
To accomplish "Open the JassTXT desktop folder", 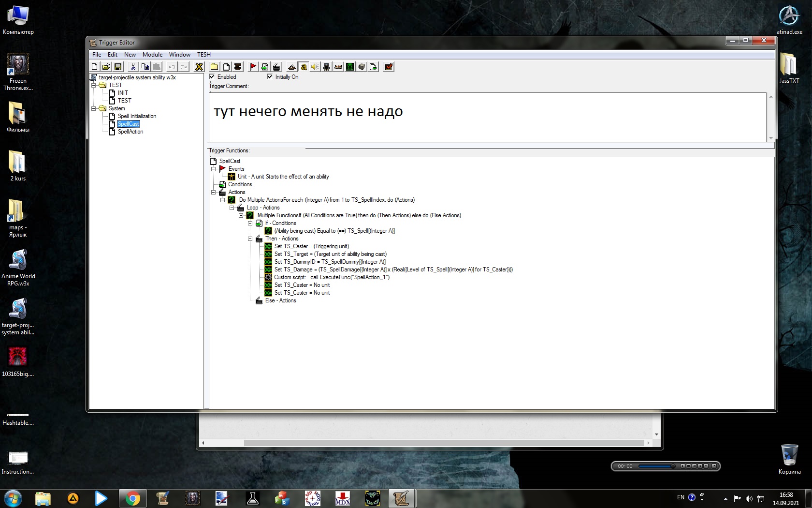I will (x=789, y=68).
